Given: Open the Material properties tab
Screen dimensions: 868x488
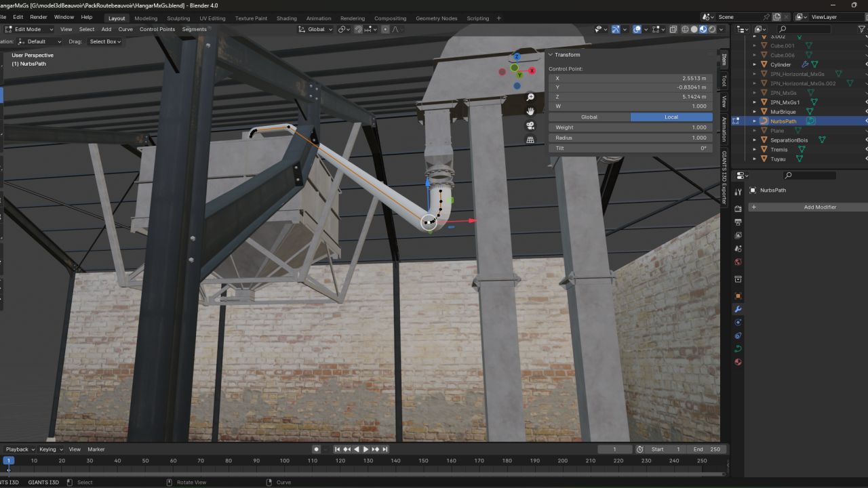Looking at the screenshot, I should coord(738,362).
